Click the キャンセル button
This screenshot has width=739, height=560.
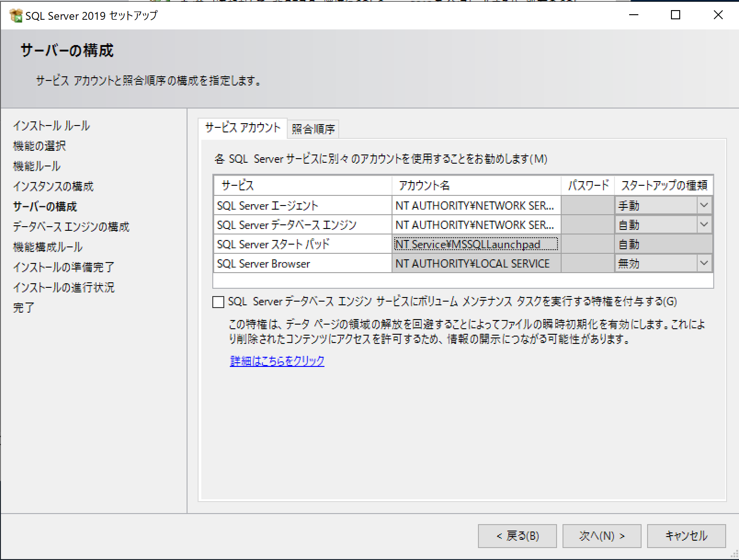[x=687, y=536]
